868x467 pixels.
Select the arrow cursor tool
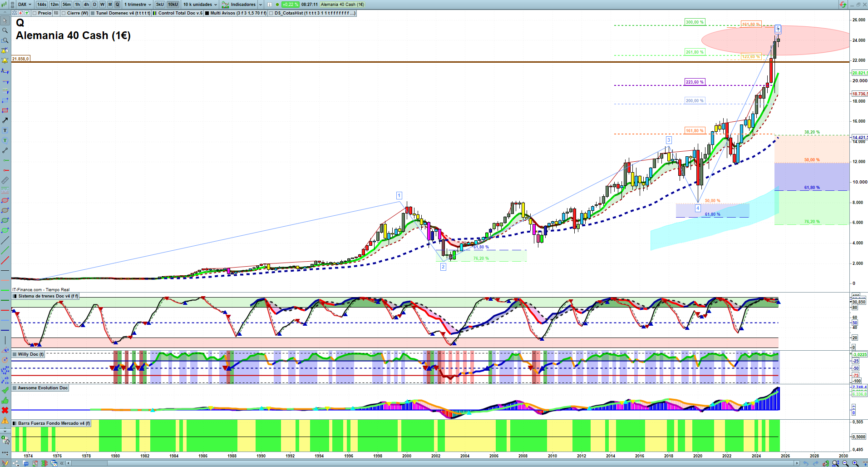[x=5, y=20]
